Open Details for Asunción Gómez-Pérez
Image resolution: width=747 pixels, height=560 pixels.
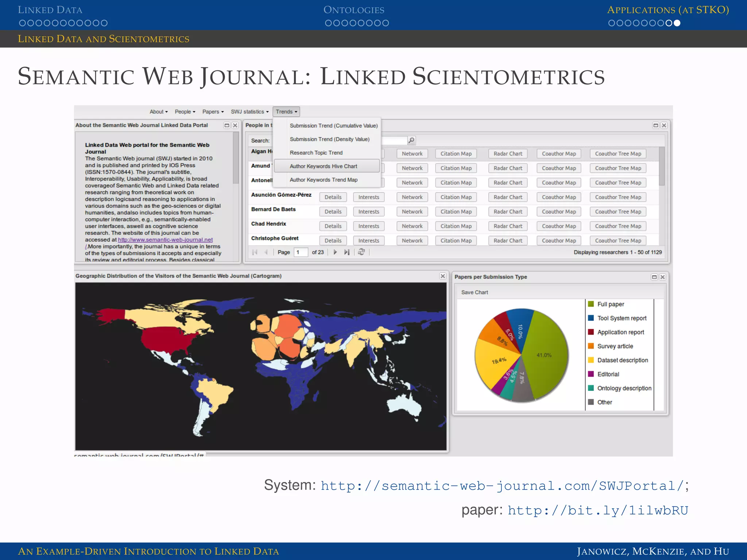pyautogui.click(x=333, y=197)
